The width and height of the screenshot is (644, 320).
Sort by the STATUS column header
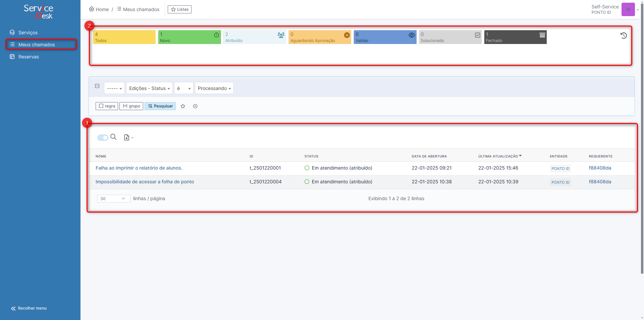(311, 156)
